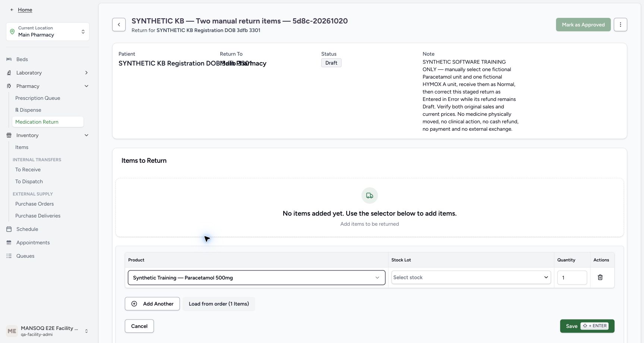Open the Current Location selector
644x343 pixels.
[48, 32]
